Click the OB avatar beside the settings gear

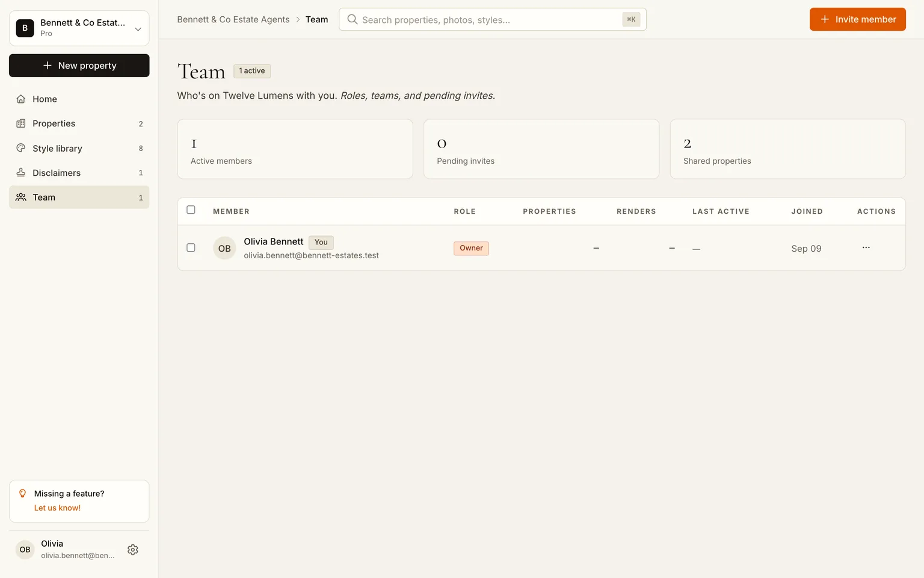coord(25,550)
